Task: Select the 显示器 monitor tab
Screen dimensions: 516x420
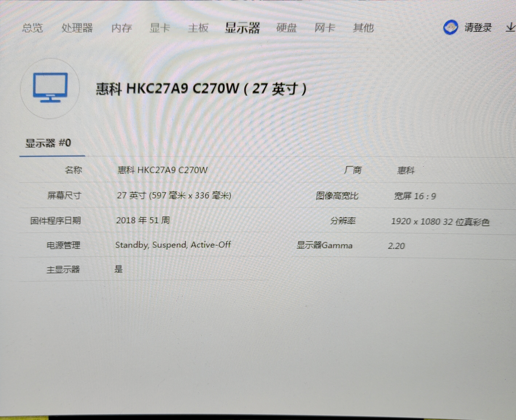Action: [x=242, y=28]
